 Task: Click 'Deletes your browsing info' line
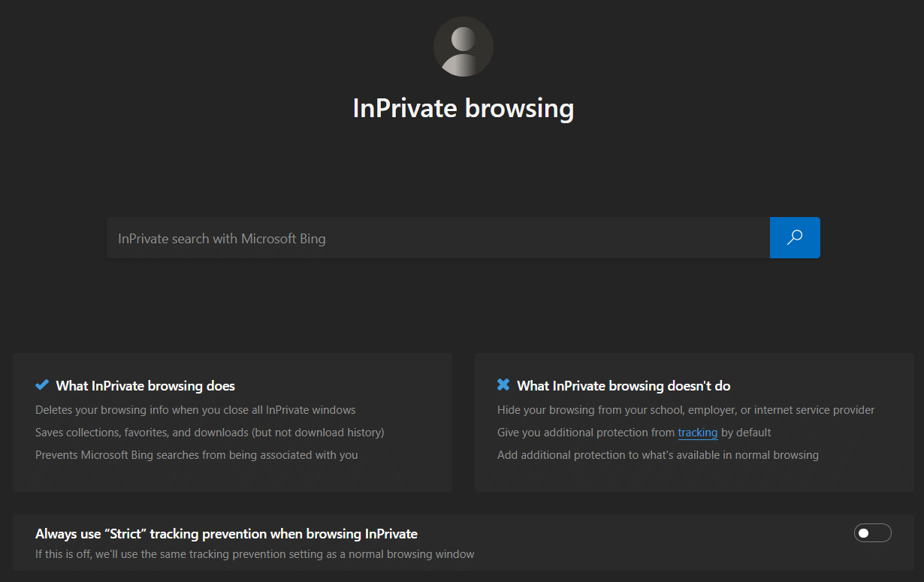(195, 410)
